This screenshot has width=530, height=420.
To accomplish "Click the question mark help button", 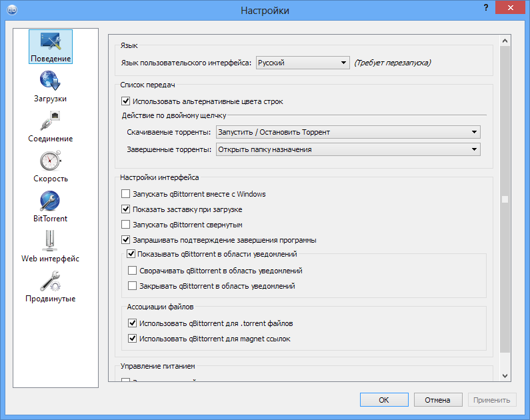I will click(486, 7).
